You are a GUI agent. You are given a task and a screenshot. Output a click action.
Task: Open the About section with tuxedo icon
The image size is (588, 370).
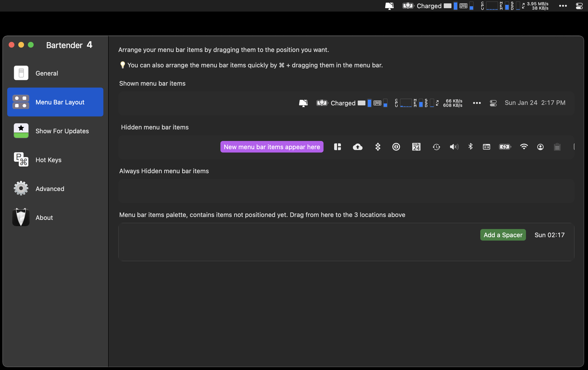(x=55, y=217)
